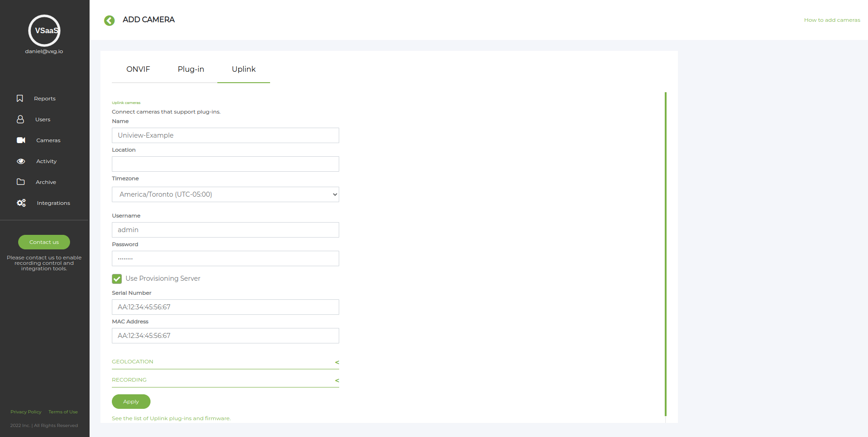The height and width of the screenshot is (437, 868).
Task: Click the Contact us button
Action: (44, 242)
